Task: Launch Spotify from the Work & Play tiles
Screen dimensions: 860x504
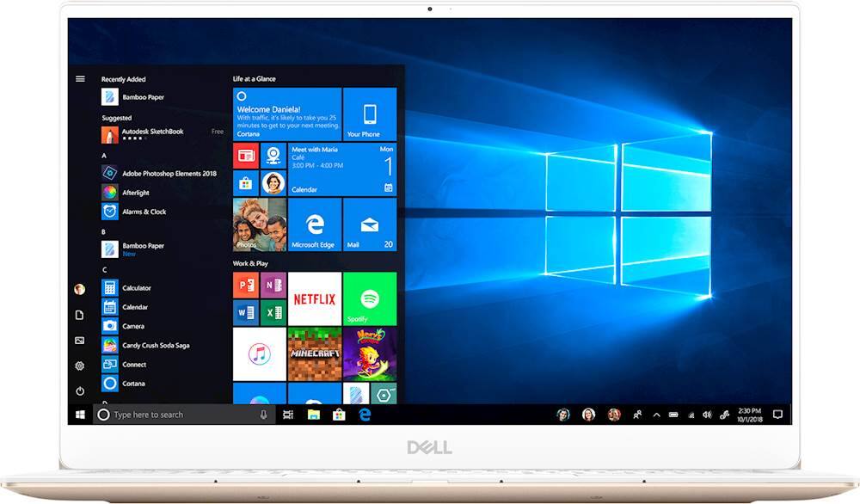Action: coord(370,298)
